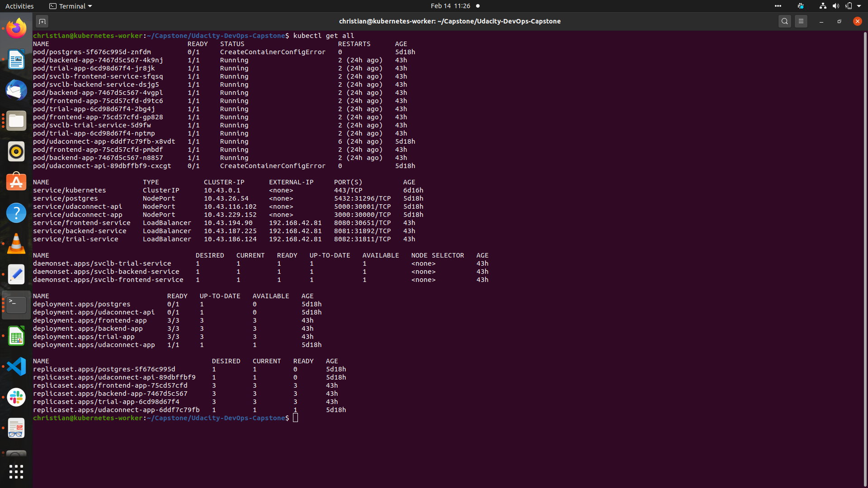The height and width of the screenshot is (488, 868).
Task: Select replicaset.apps/trial-app-6cd98d67f4
Action: (x=106, y=402)
